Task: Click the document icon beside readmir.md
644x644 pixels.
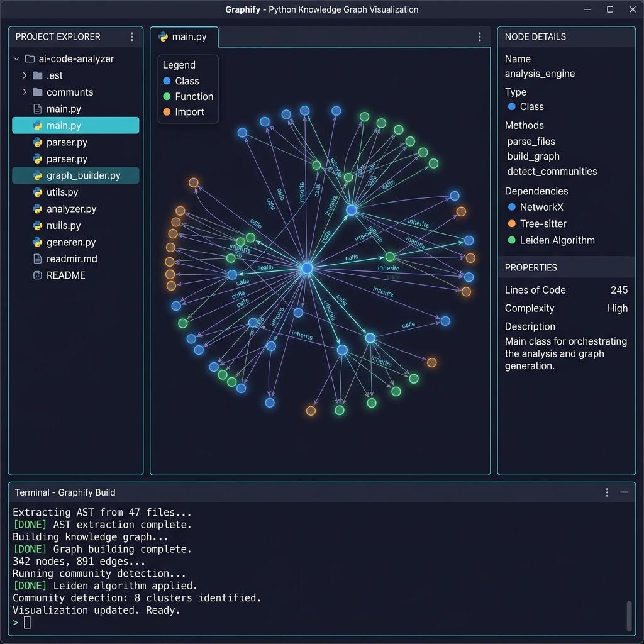Action: coord(37,258)
